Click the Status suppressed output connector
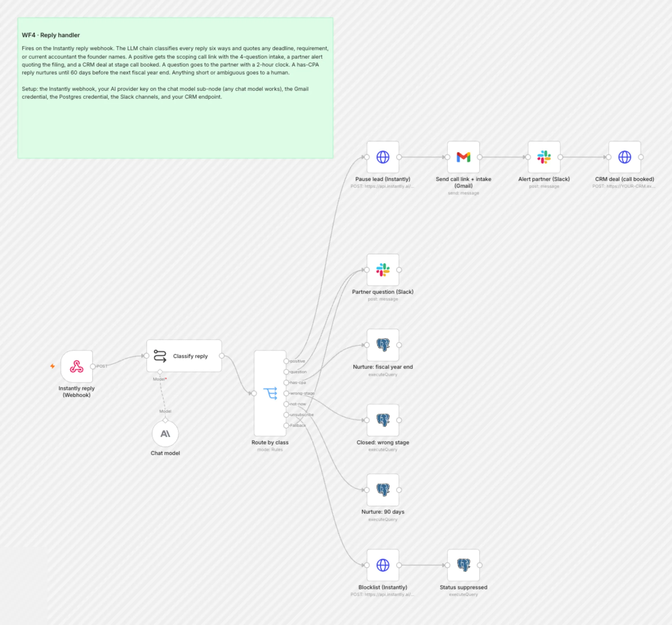This screenshot has height=625, width=672. point(479,565)
